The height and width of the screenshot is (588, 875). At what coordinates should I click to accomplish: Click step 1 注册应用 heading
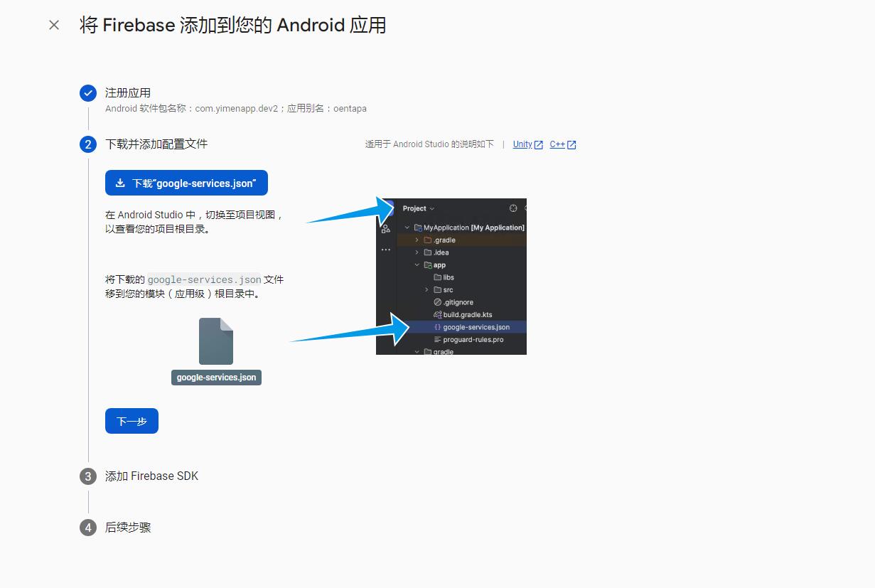[x=128, y=93]
